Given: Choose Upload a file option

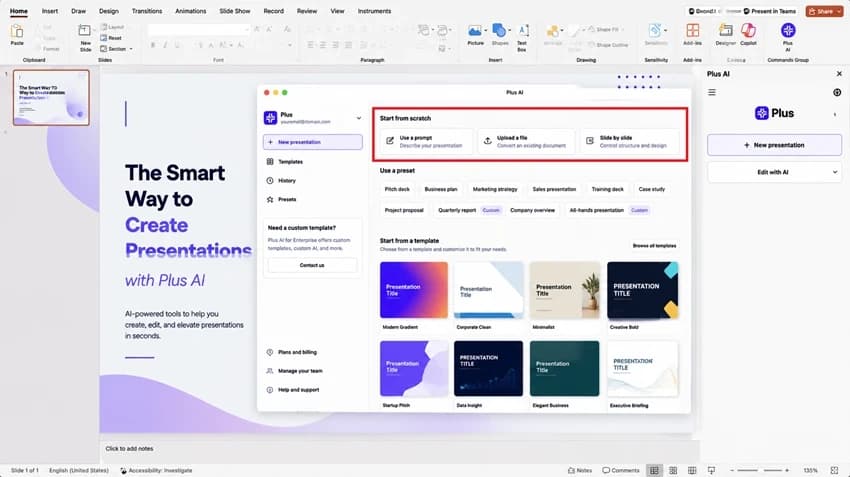Looking at the screenshot, I should pos(526,141).
